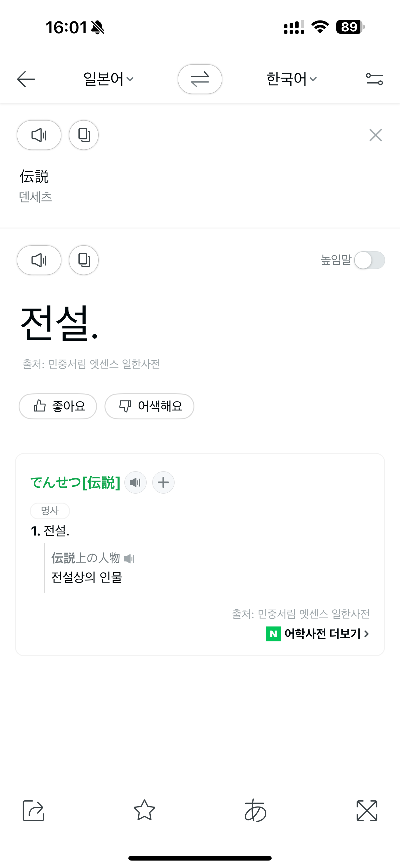
Task: Play audio of Japanese source text
Action: [x=39, y=135]
